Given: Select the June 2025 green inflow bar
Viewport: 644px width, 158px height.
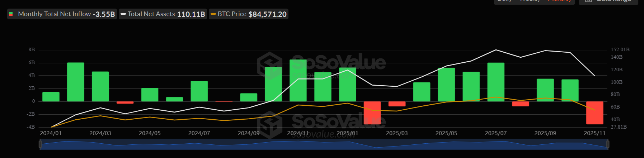Looking at the screenshot, I should pos(471,87).
